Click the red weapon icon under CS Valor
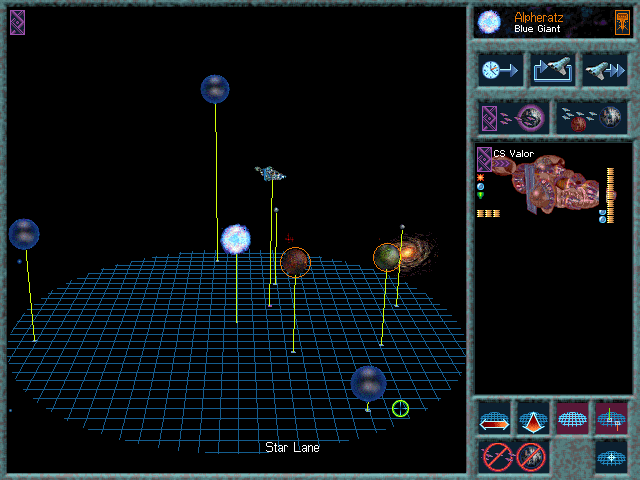 [480, 178]
